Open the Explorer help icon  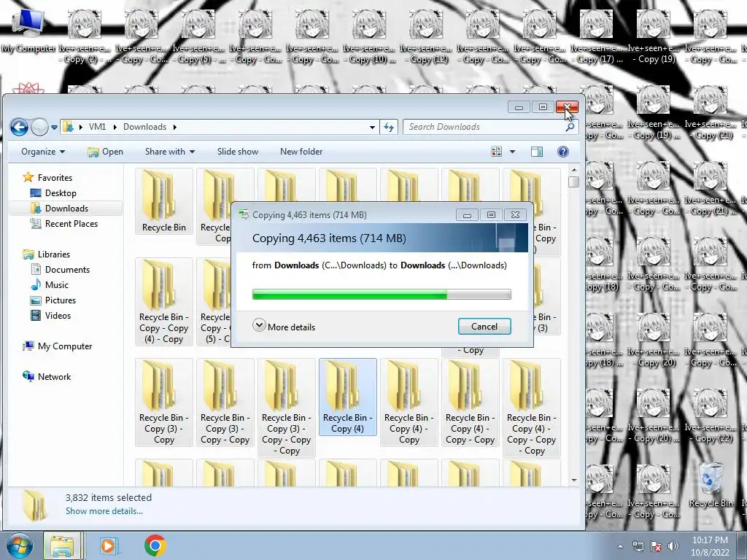(562, 152)
